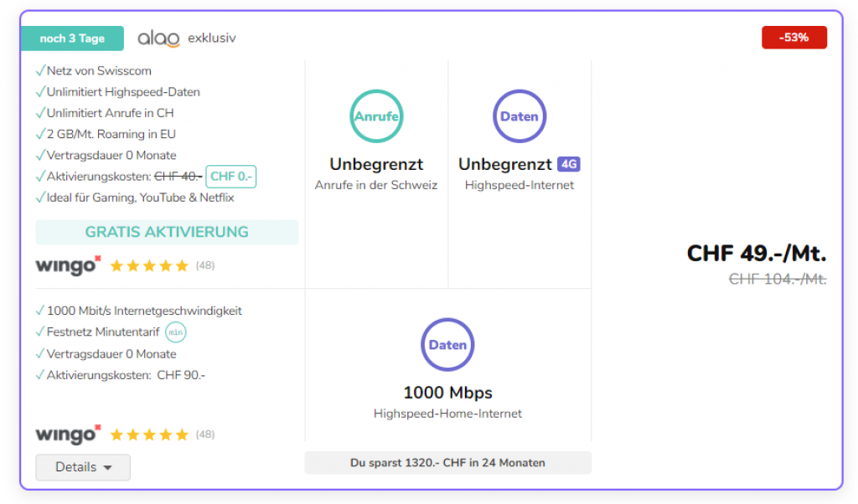Click the strikethrough CHF 104.-/Mt. price

click(x=778, y=280)
